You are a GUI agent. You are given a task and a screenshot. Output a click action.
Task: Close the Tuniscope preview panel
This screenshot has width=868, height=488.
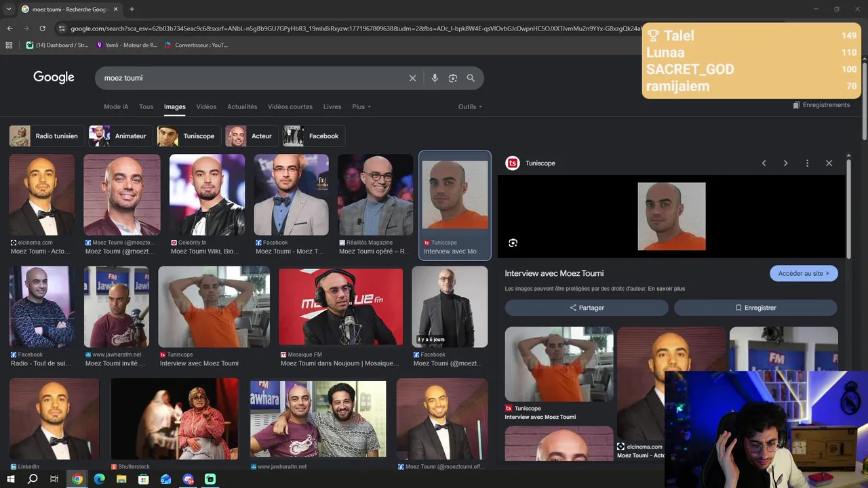(x=829, y=163)
